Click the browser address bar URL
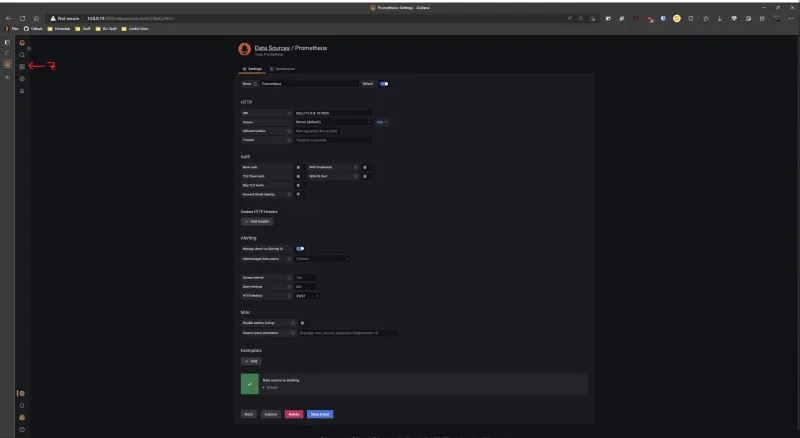800x438 pixels. pyautogui.click(x=131, y=18)
